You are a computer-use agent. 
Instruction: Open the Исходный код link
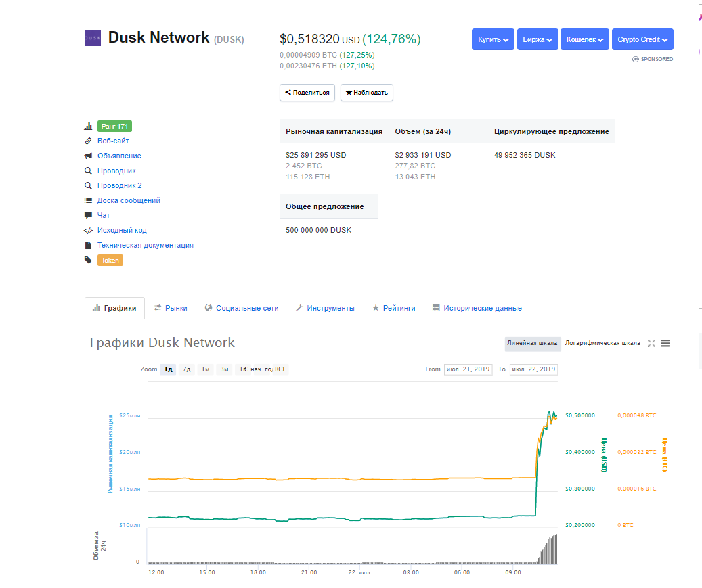(122, 230)
